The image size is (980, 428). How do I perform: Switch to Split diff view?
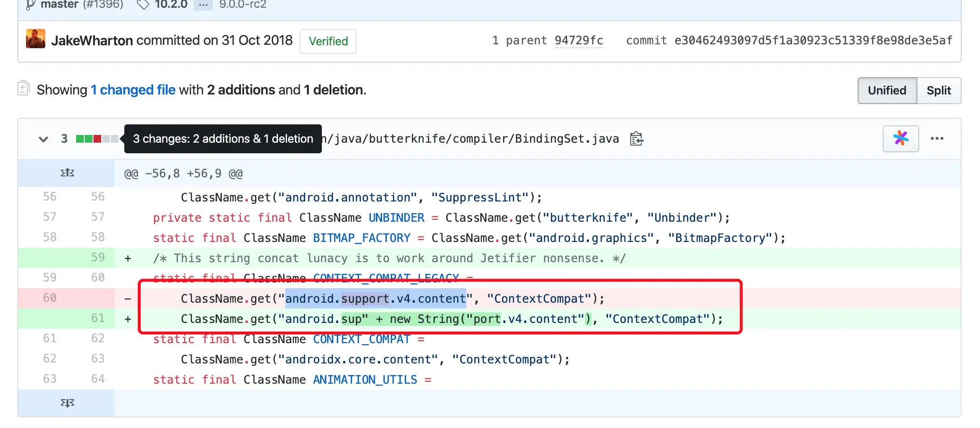939,91
